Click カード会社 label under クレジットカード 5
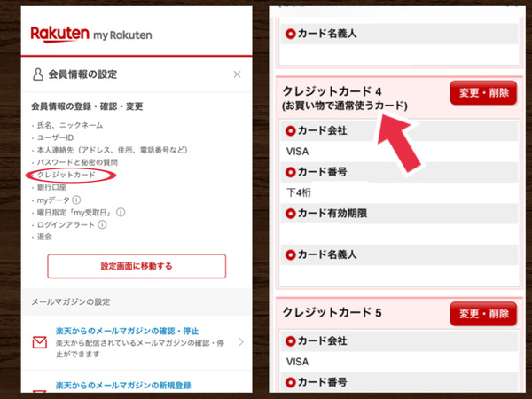Viewport: 532px width, 399px height. [x=323, y=341]
